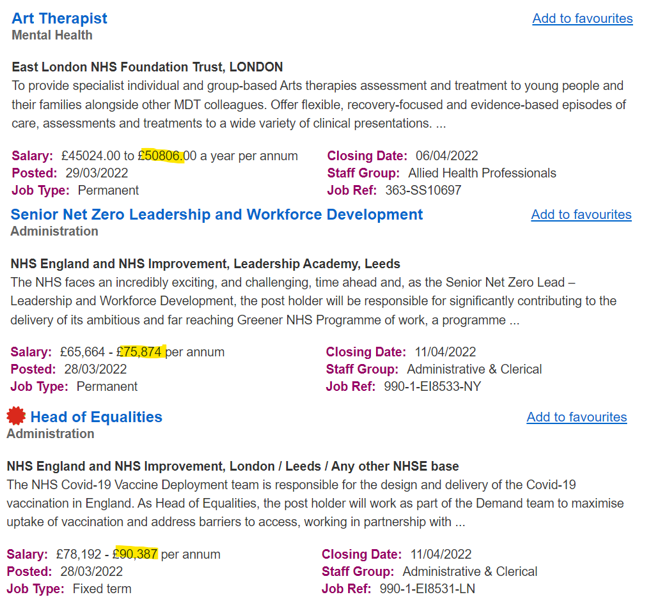This screenshot has height=604, width=658.
Task: Open the Art Therapist job listing
Action: tap(59, 18)
